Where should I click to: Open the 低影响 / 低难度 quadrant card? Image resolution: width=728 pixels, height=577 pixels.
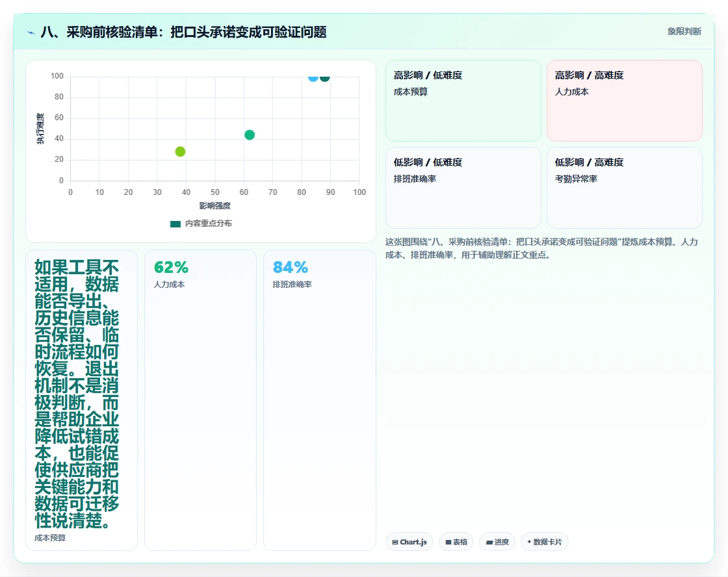point(463,188)
